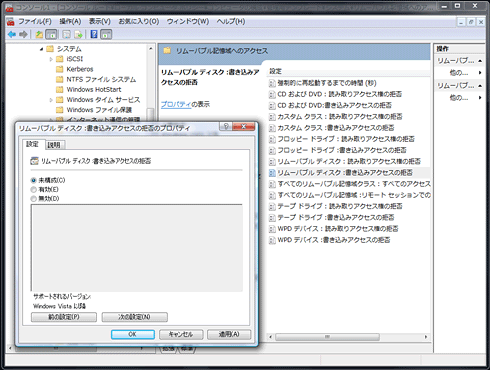Open submenu arrow of first 他の... action
This screenshot has height=370, width=490.
(480, 72)
